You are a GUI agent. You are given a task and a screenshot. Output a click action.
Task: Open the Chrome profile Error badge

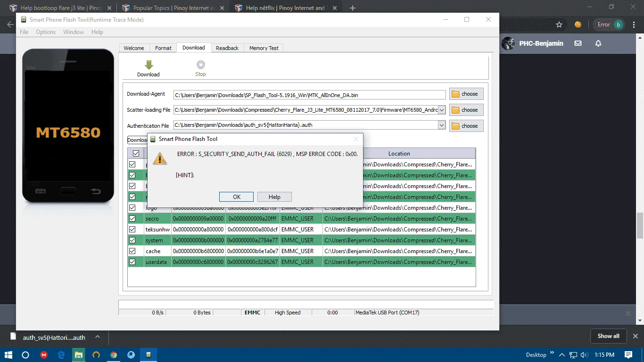pyautogui.click(x=609, y=25)
